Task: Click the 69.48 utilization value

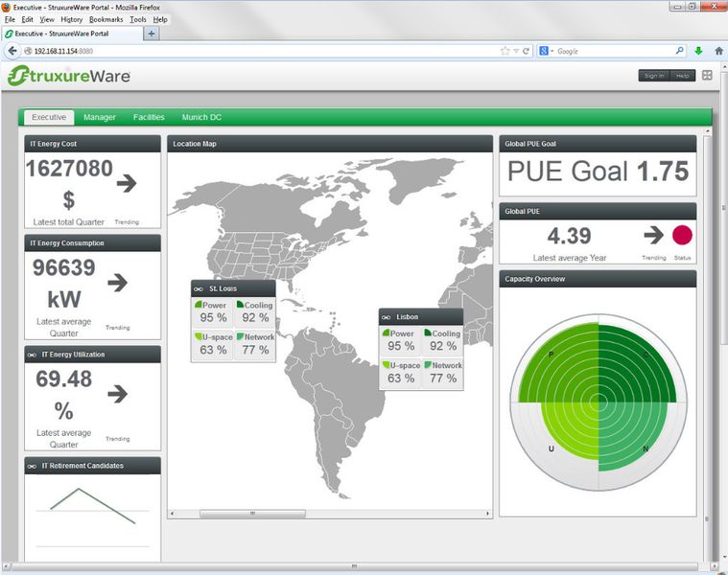Action: 63,379
